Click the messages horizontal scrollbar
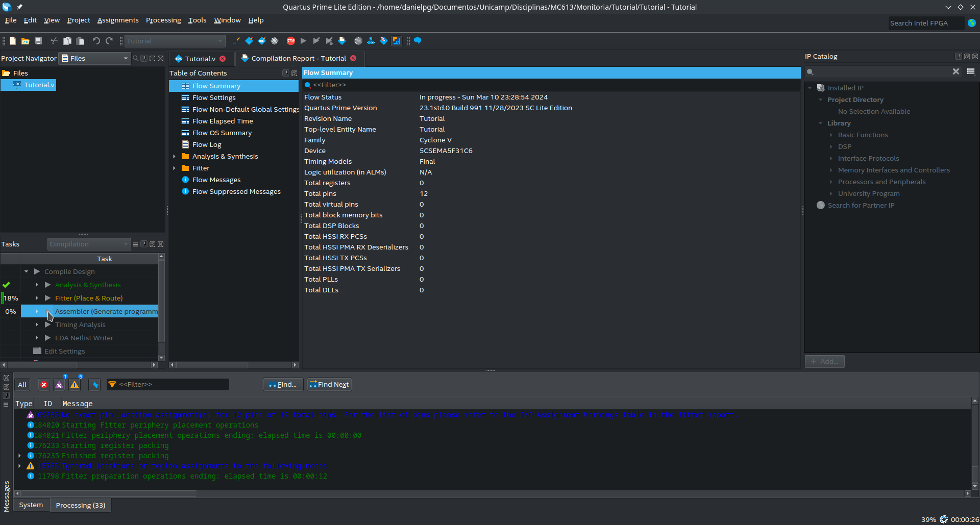The image size is (980, 525). (108, 493)
